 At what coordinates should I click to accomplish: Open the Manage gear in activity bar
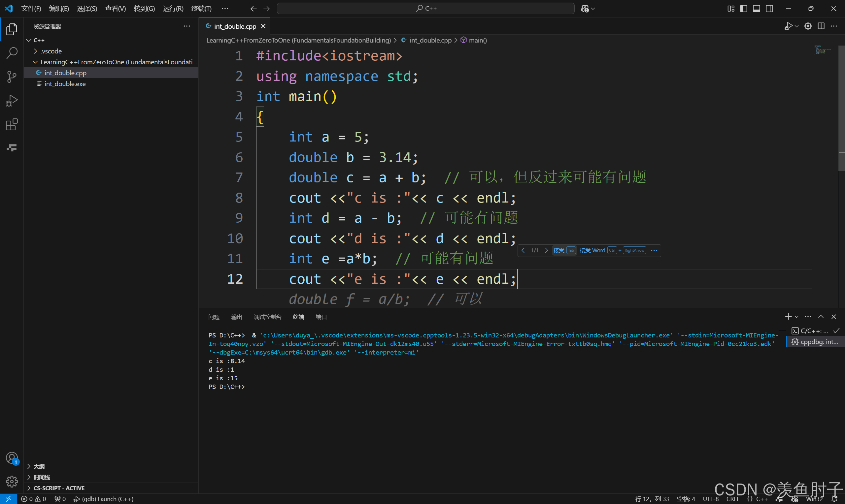(12, 481)
